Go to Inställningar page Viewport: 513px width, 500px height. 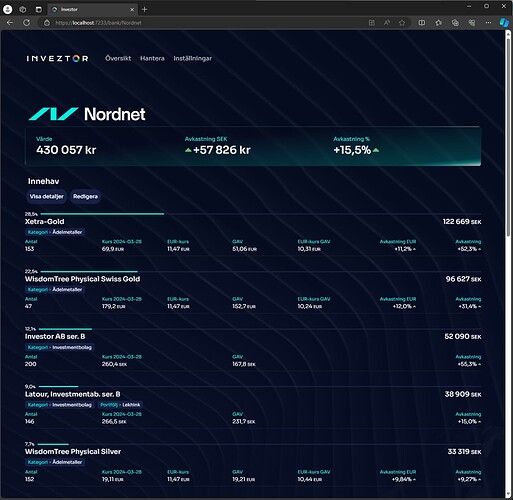(x=193, y=58)
